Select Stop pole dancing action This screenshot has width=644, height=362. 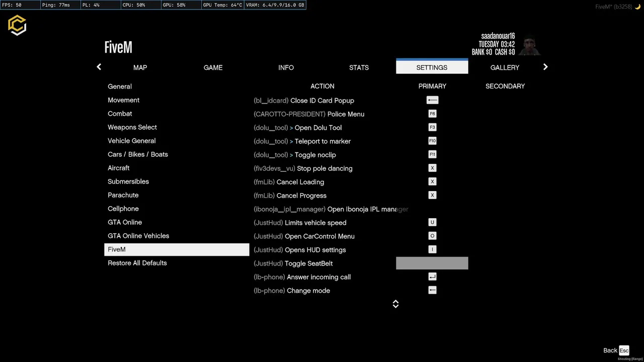[303, 168]
